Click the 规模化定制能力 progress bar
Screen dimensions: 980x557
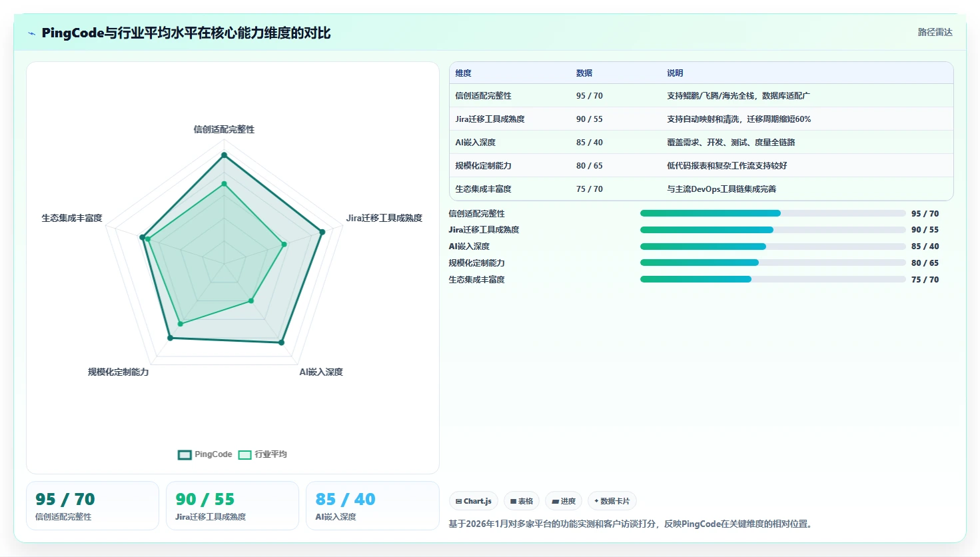point(773,263)
